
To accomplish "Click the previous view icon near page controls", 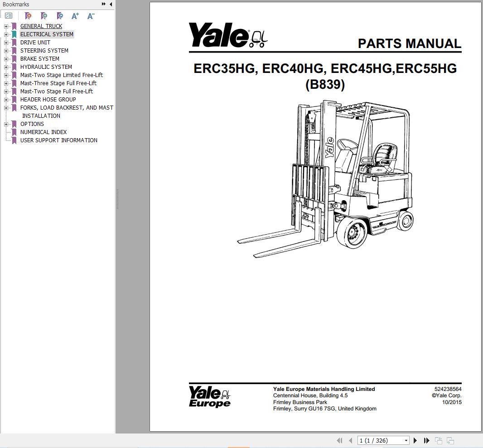I will pos(438,440).
